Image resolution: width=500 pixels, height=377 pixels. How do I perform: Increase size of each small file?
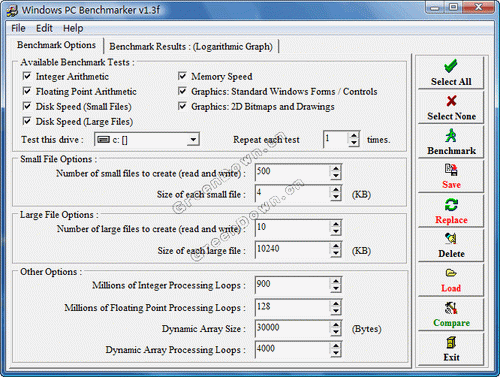(336, 190)
